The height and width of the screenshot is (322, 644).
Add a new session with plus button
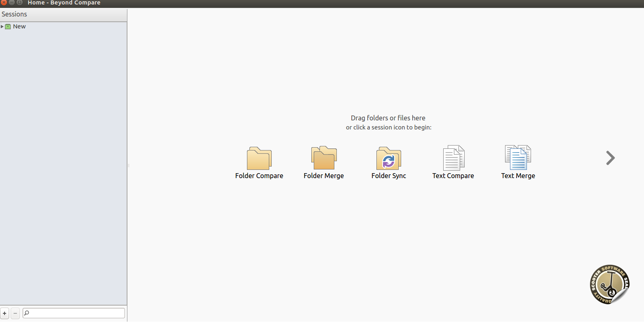pyautogui.click(x=5, y=314)
